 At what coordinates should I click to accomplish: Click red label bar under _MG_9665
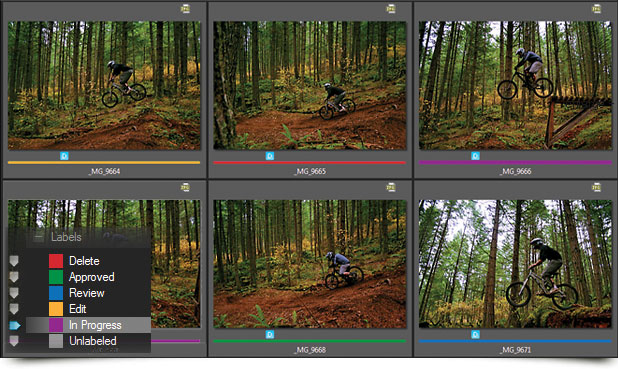coord(310,162)
